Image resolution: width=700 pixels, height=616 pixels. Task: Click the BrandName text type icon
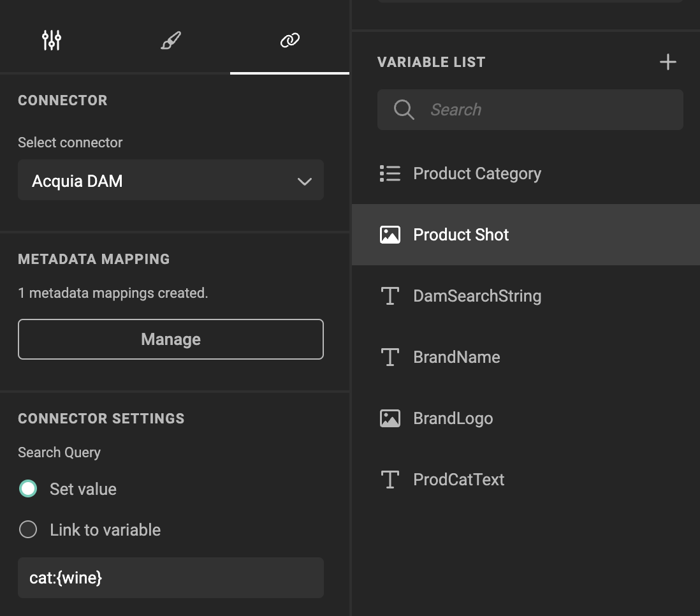tap(390, 357)
